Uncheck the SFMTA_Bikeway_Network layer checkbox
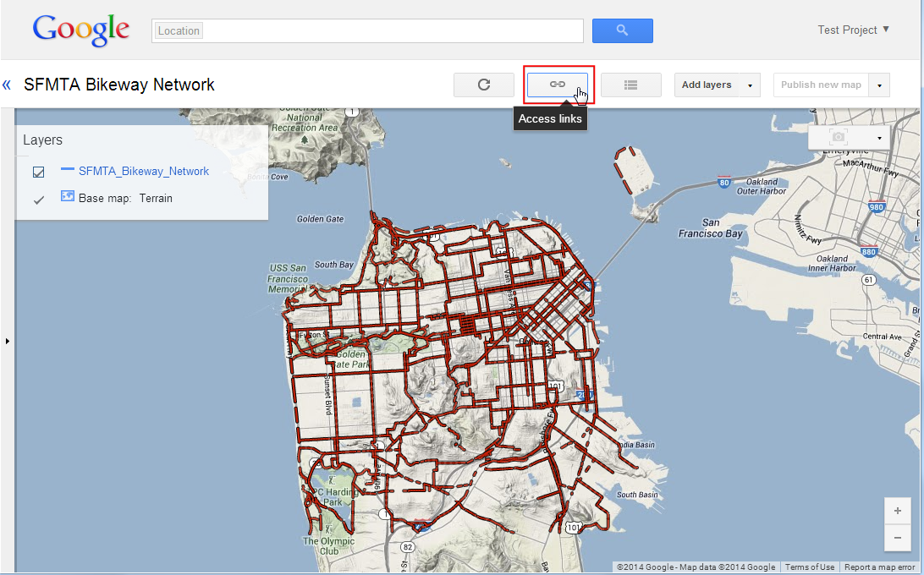The width and height of the screenshot is (924, 575). (x=38, y=172)
